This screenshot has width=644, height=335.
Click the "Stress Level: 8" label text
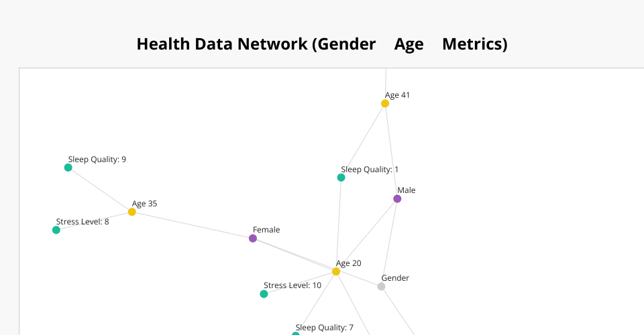(83, 222)
